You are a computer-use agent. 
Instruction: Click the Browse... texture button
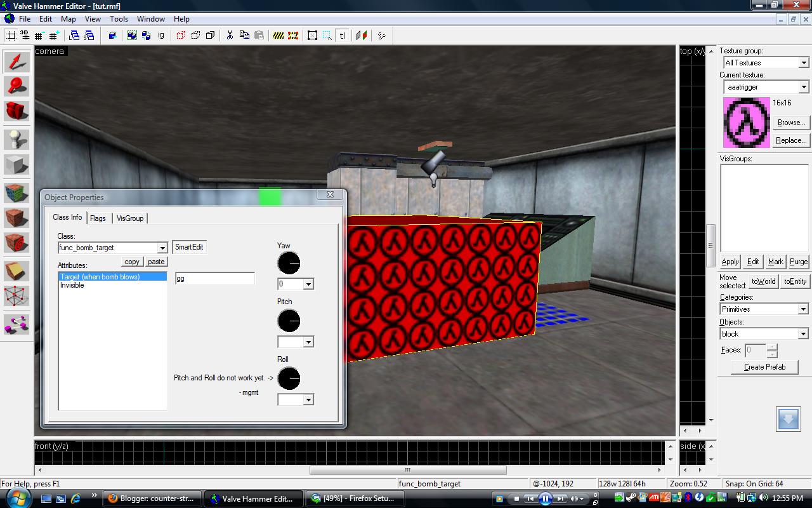[x=790, y=123]
